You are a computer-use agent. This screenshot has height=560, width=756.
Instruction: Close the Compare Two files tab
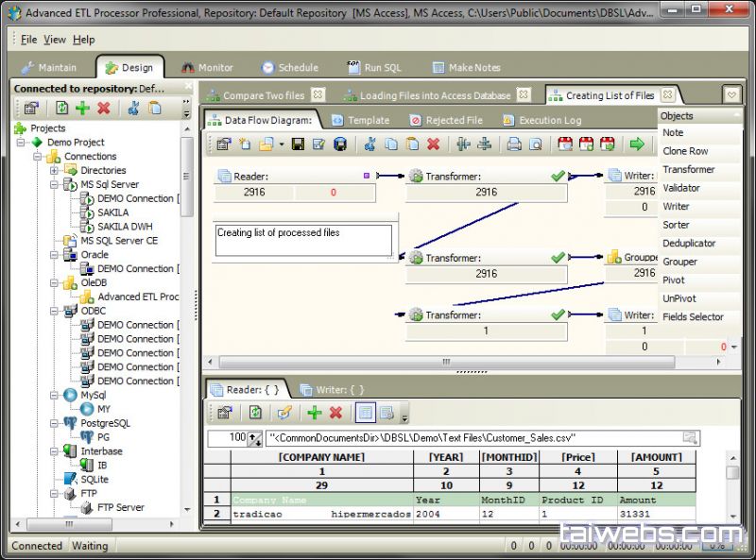318,94
